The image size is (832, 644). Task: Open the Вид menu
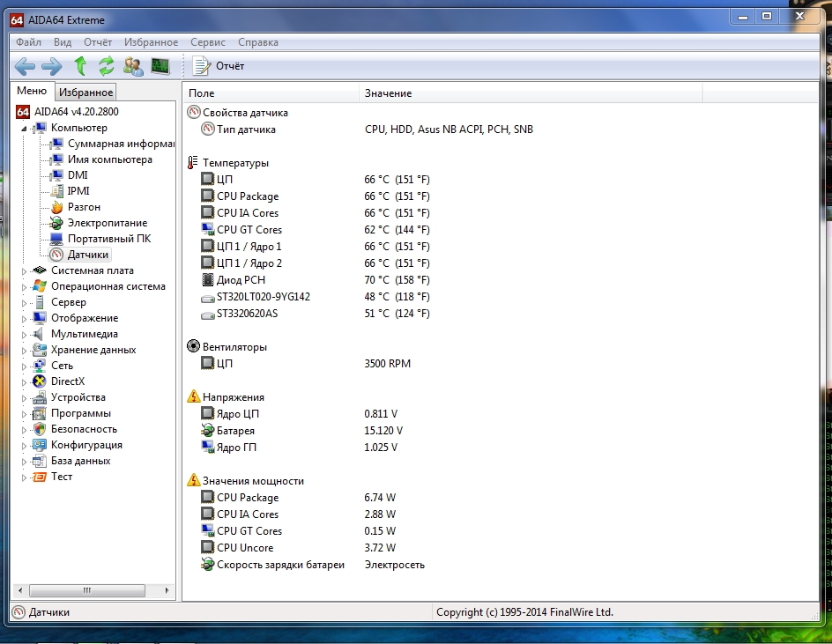point(62,42)
